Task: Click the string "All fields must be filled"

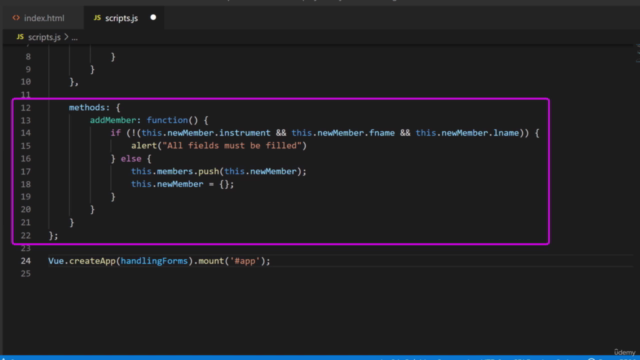Action: click(232, 146)
